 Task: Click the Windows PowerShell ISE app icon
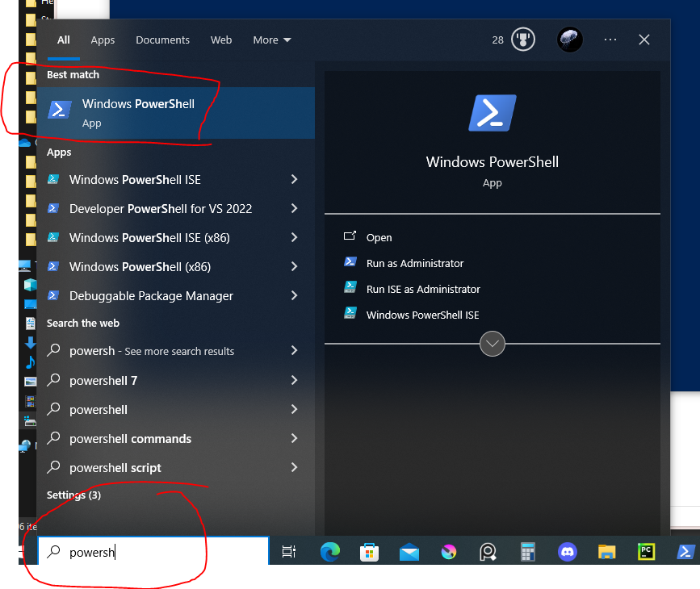(x=53, y=179)
